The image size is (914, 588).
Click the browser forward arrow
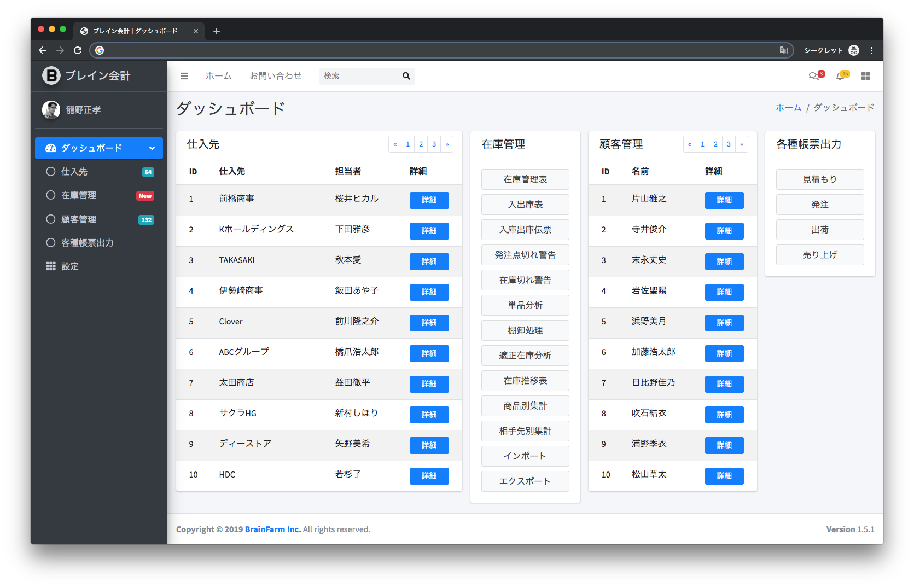click(60, 50)
